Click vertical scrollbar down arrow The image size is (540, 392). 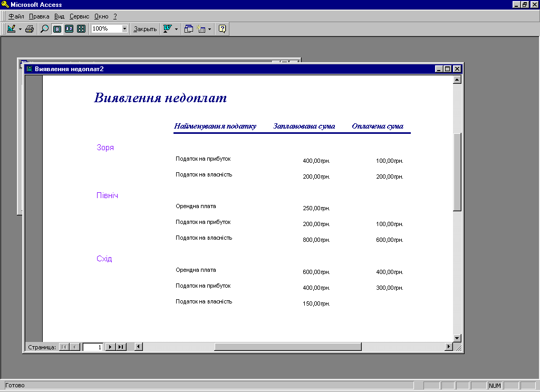(457, 338)
